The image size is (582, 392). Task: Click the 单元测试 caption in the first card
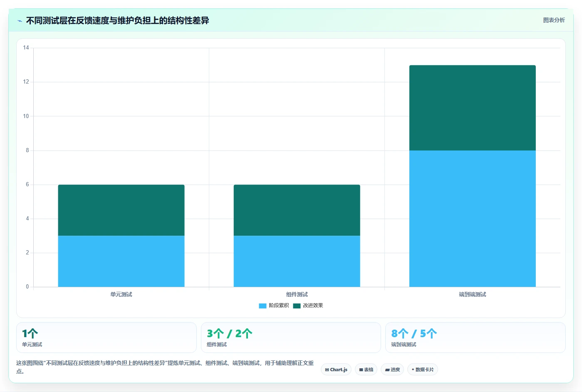pos(32,345)
